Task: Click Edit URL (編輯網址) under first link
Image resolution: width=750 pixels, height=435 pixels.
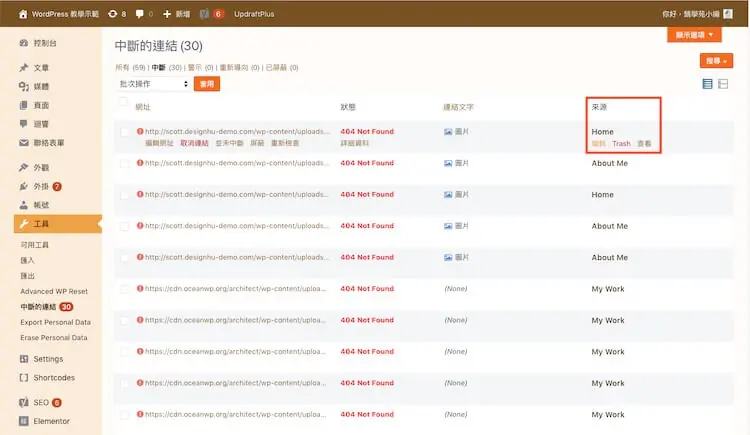Action: [x=159, y=143]
